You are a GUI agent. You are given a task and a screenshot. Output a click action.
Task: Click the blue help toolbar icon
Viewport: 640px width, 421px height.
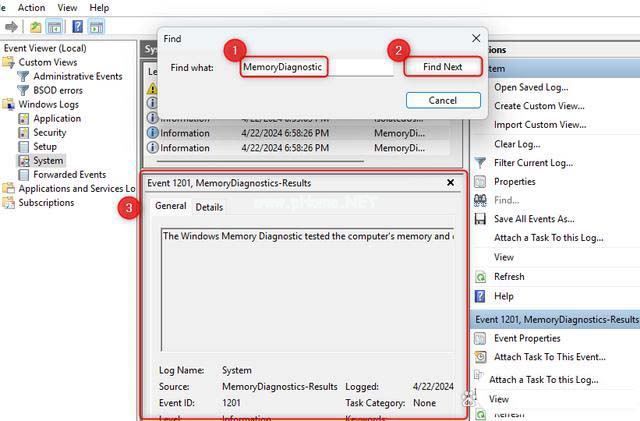[77, 27]
